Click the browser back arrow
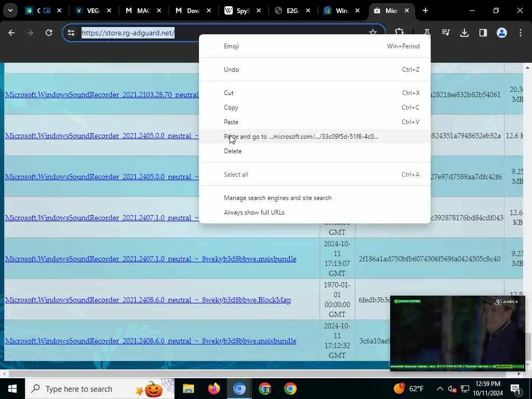 coord(11,33)
